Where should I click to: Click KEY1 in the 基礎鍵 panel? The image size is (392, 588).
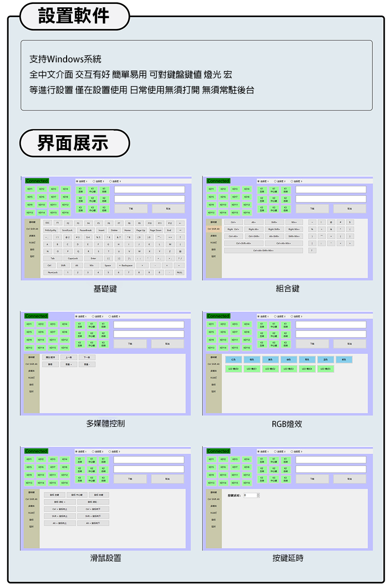click(30, 189)
